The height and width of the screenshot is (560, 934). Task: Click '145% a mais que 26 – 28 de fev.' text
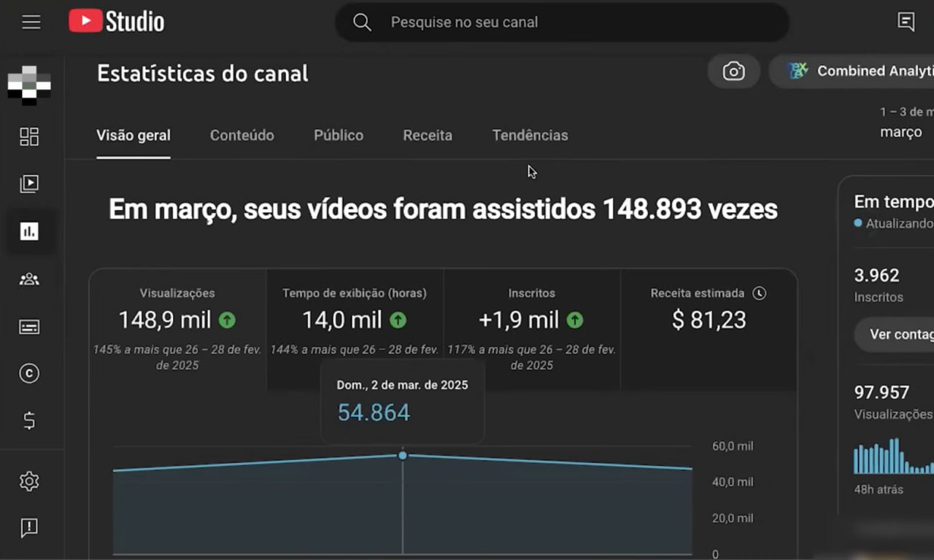(177, 357)
